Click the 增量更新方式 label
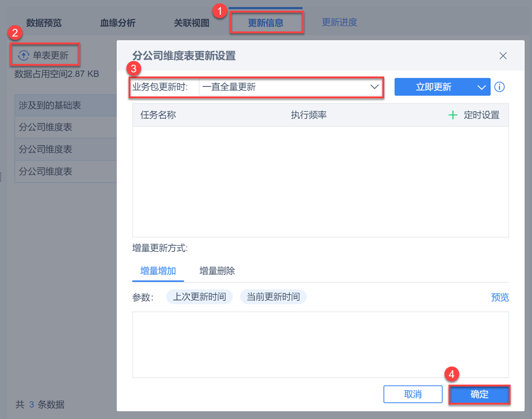The image size is (532, 419). pyautogui.click(x=160, y=248)
